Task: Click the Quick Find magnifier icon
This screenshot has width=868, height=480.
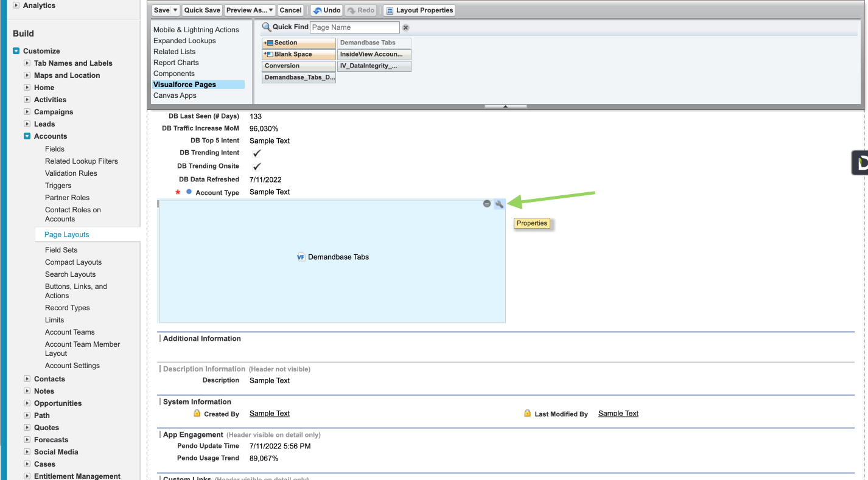Action: pos(266,27)
